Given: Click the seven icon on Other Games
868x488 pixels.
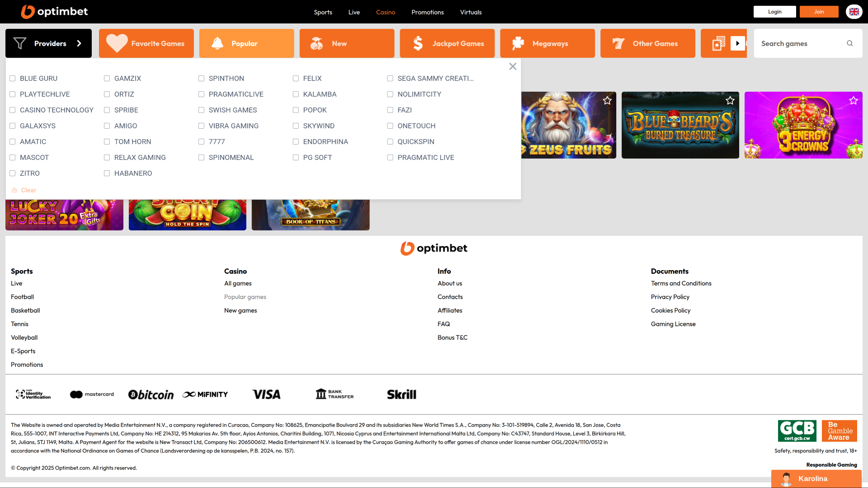Looking at the screenshot, I should pyautogui.click(x=618, y=43).
